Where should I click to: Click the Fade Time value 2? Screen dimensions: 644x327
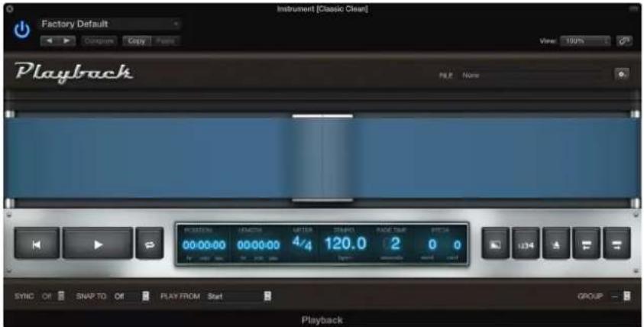click(395, 244)
